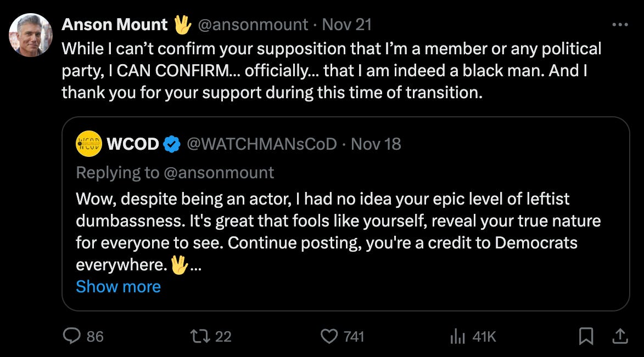644x357 pixels.
Task: Click the 741 likes count
Action: click(x=354, y=336)
